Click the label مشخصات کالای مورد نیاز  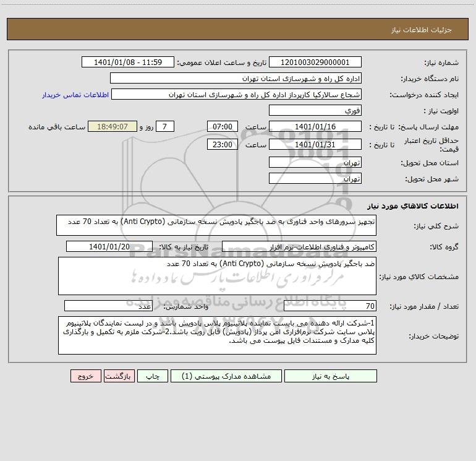tap(419, 277)
